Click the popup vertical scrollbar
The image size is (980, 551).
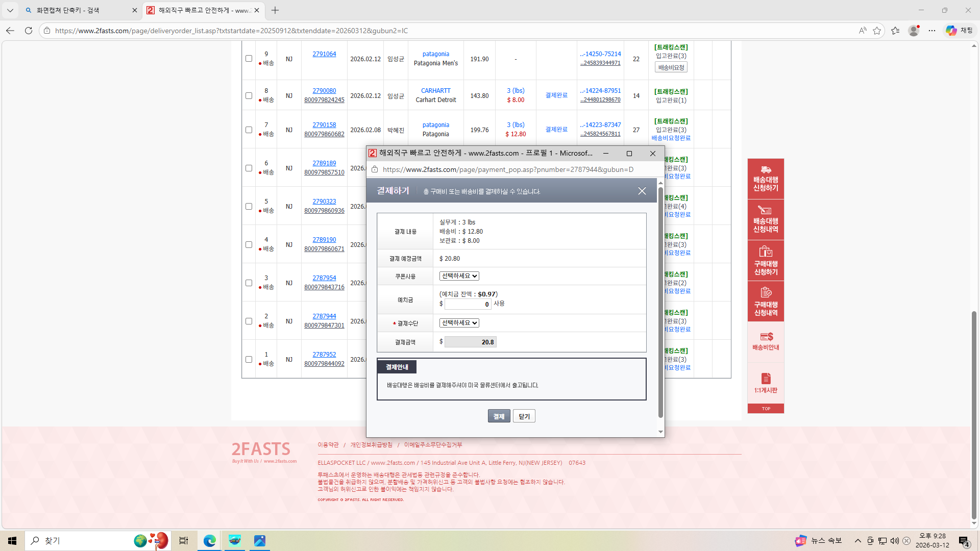pyautogui.click(x=660, y=302)
